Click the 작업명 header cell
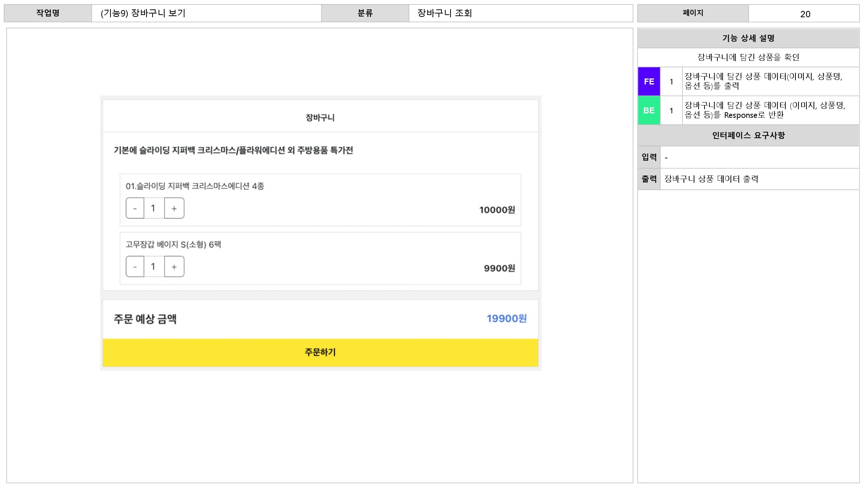 48,13
